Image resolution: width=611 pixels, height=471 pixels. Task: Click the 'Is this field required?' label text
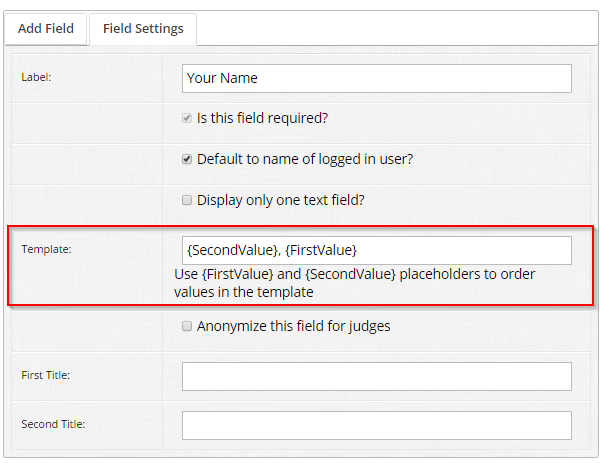(x=262, y=118)
